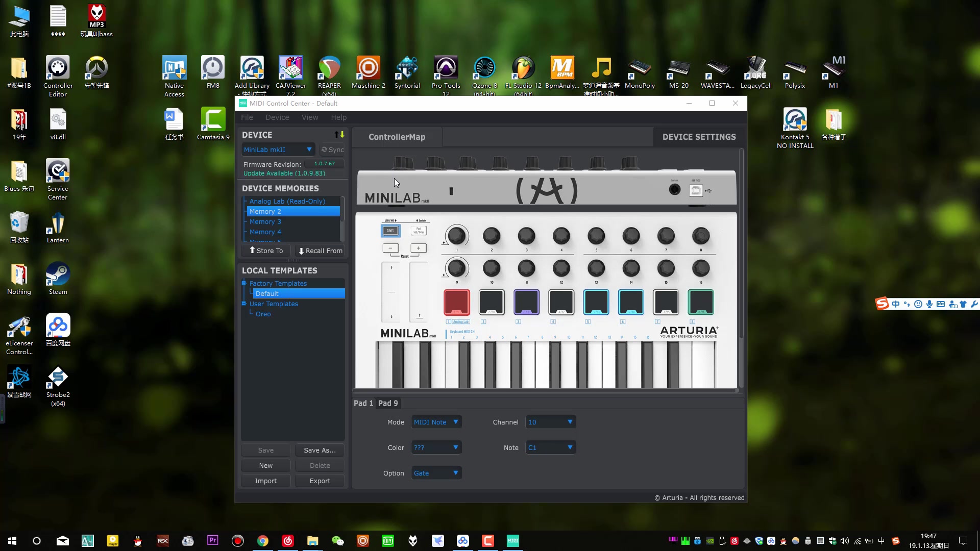Image resolution: width=980 pixels, height=551 pixels.
Task: Switch to the DEVICE SETTINGS tab
Action: (x=699, y=137)
